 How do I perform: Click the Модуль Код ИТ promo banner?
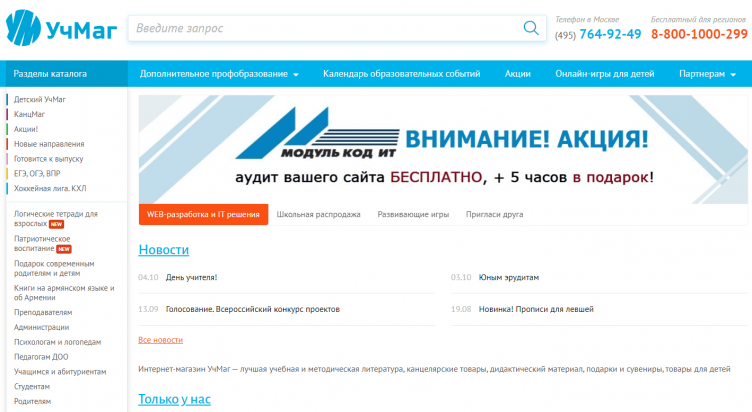[x=443, y=149]
